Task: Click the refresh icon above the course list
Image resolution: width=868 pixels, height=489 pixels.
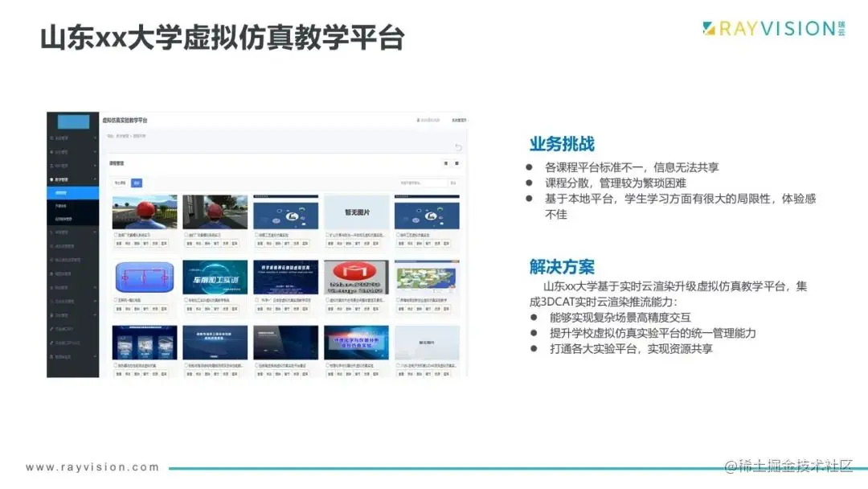Action: click(458, 145)
